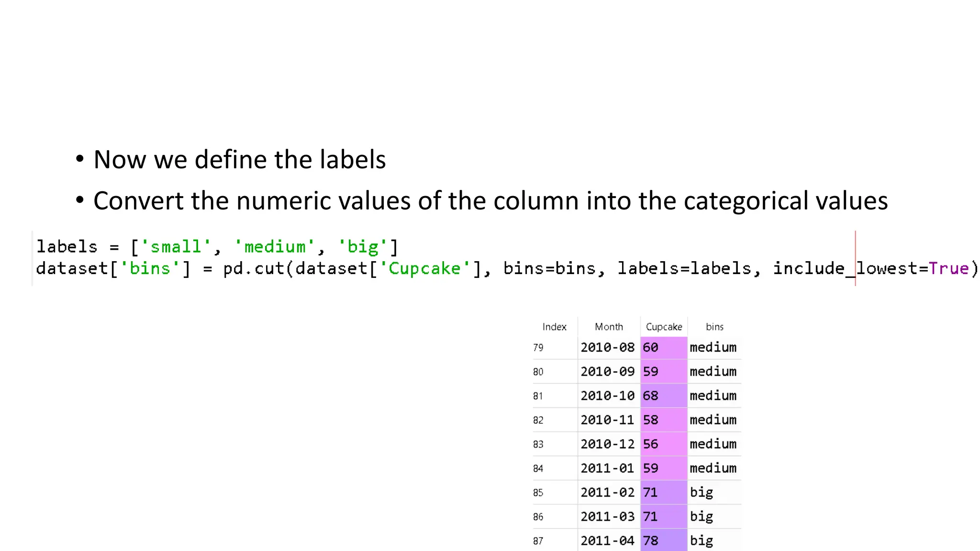Click the month cell 2010-12
980x551 pixels.
coord(608,444)
